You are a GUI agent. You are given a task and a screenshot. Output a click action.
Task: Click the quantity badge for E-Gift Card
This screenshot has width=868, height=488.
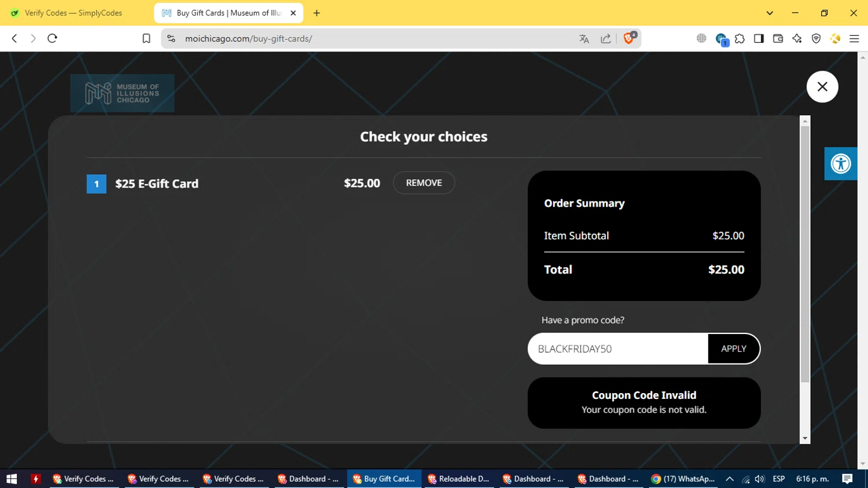coord(97,184)
